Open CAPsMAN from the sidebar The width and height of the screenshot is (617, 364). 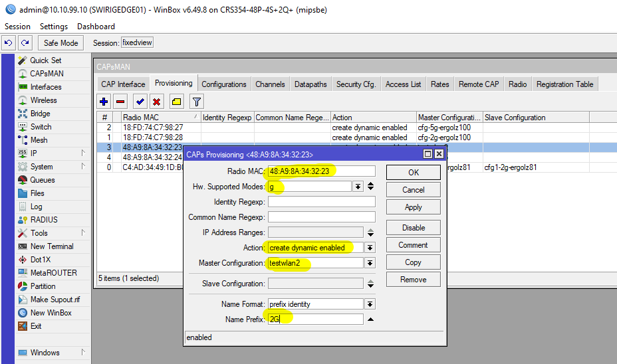[x=47, y=74]
